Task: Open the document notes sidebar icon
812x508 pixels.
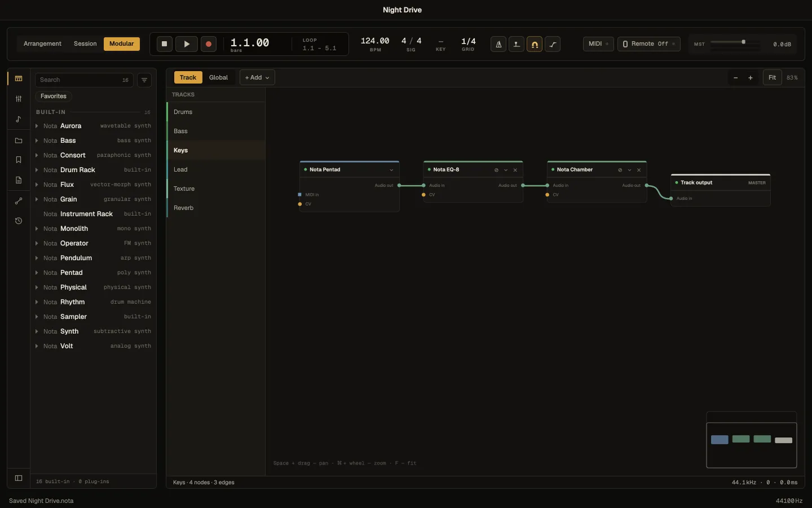Action: (x=19, y=180)
